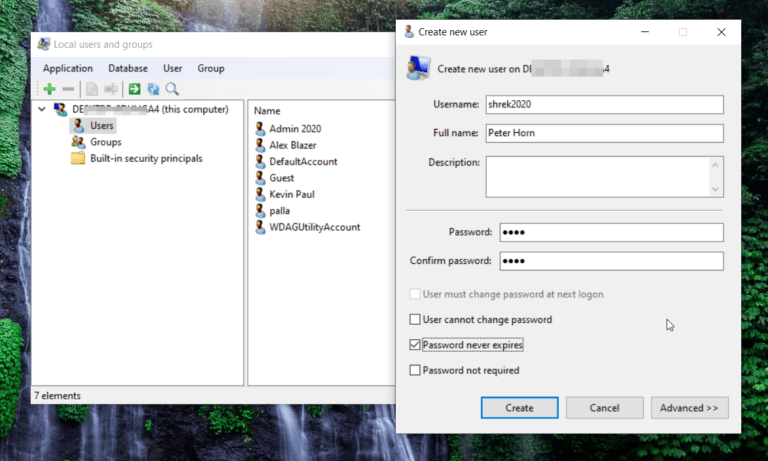Close the Create new user dialog
768x461 pixels.
(721, 32)
